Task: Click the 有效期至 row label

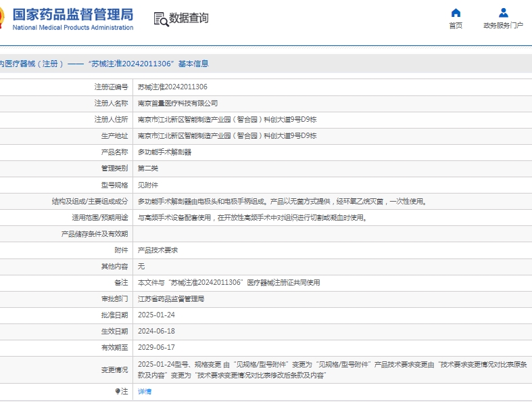Action: (114, 348)
